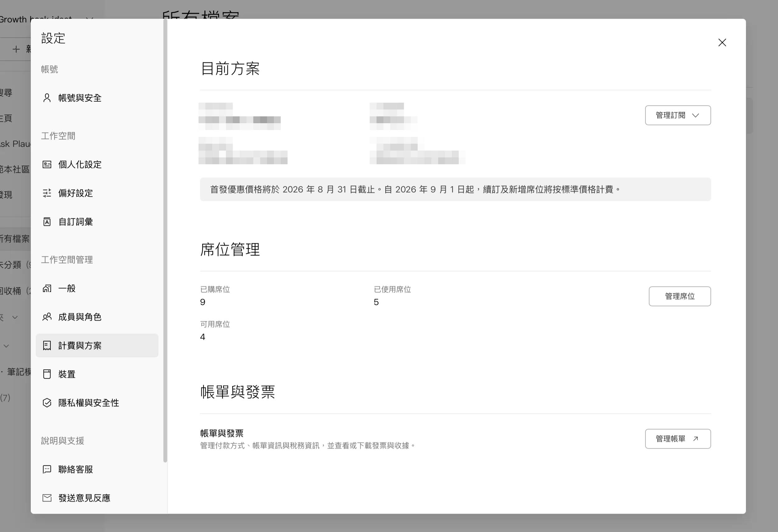Click the members icon beside 成員與角色
Viewport: 778px width, 532px height.
47,317
